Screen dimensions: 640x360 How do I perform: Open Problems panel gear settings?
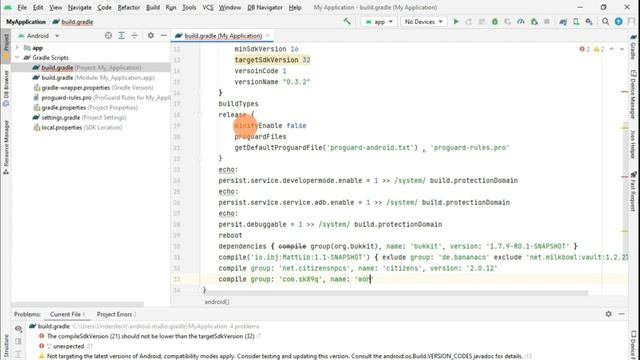click(609, 314)
